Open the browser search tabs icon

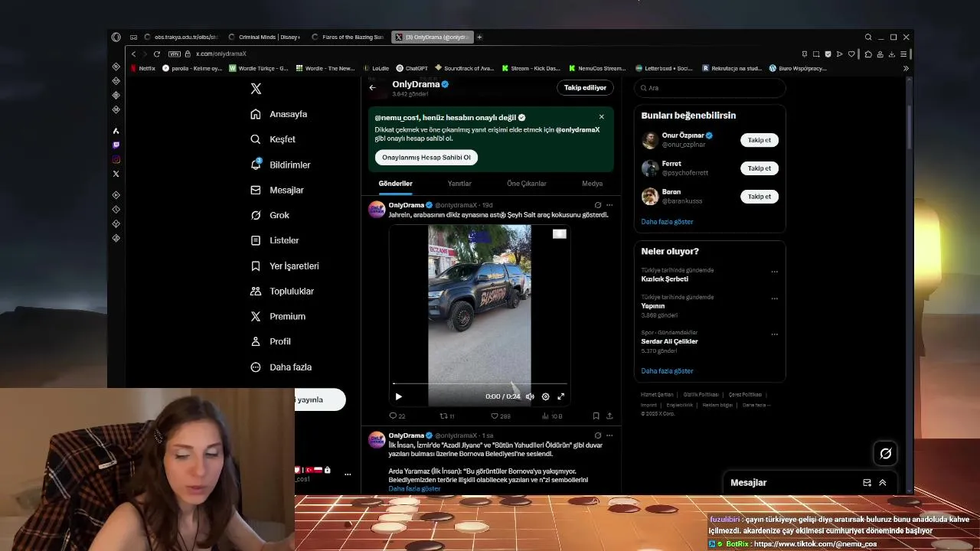coord(868,37)
